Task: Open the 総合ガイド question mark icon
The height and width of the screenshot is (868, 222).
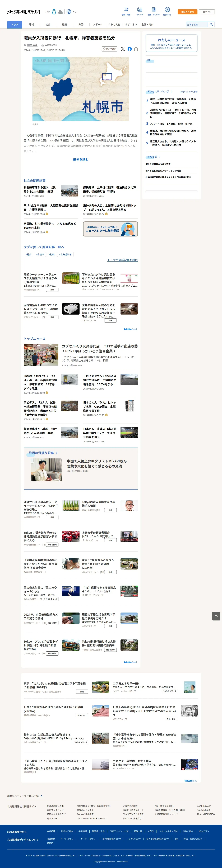Action: tap(167, 10)
